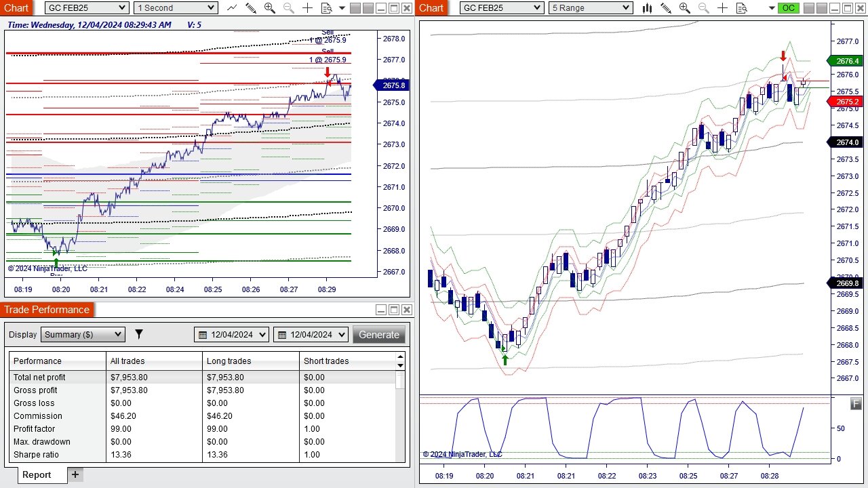Maximize the 1 Second chart window
The width and height of the screenshot is (868, 488).
click(x=394, y=8)
